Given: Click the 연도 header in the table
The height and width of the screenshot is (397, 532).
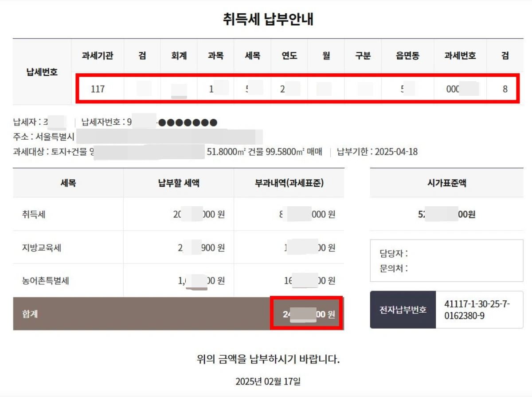Looking at the screenshot, I should coord(289,55).
